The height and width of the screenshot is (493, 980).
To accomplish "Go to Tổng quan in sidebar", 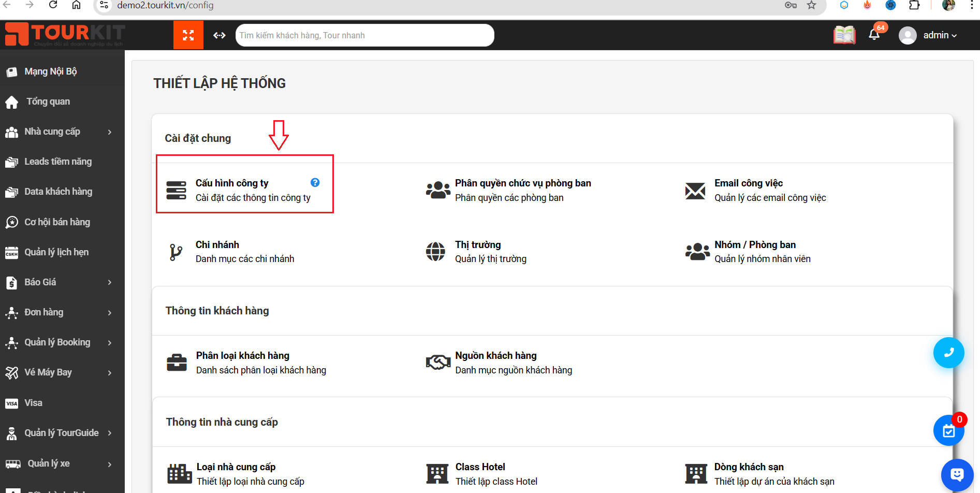I will (48, 102).
